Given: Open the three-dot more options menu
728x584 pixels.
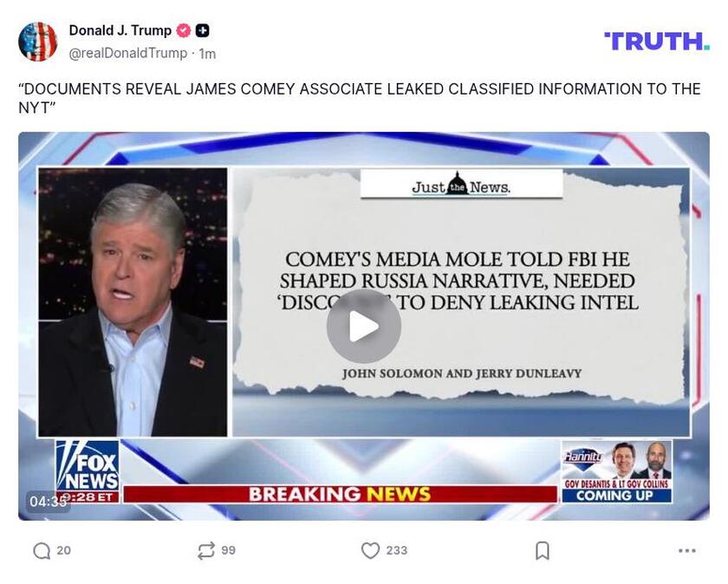Looking at the screenshot, I should 686,550.
